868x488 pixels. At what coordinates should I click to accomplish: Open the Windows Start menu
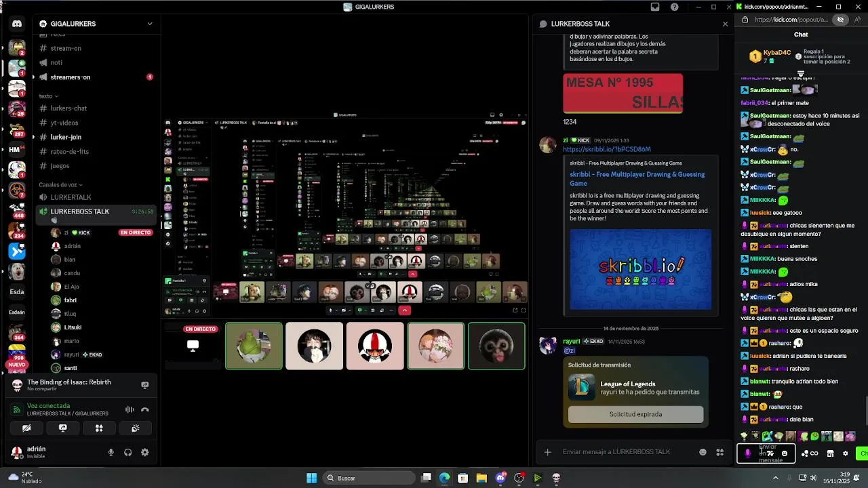click(x=311, y=478)
